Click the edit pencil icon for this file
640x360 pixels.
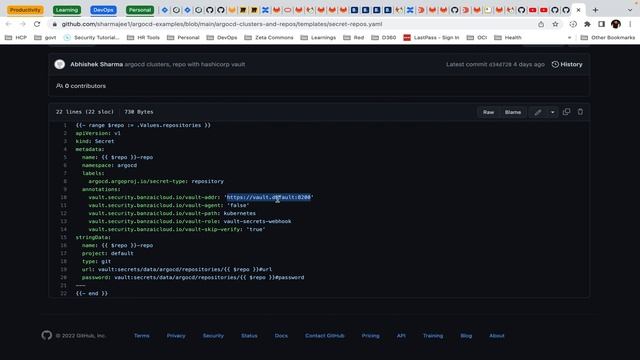coord(538,112)
